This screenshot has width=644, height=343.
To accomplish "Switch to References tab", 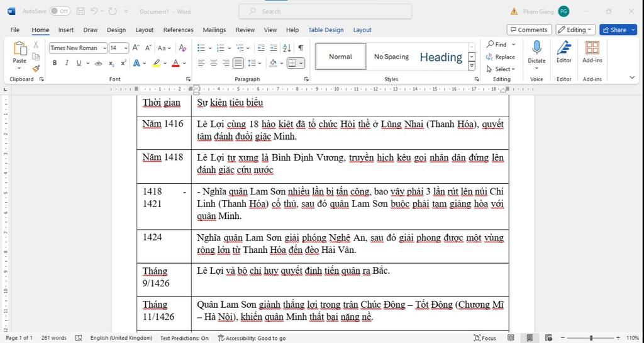I will tap(178, 30).
